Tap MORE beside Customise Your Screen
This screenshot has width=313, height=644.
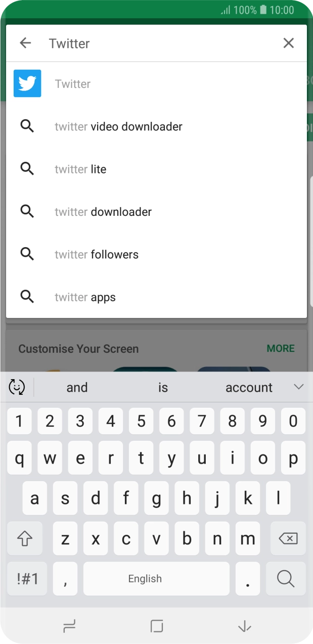click(281, 348)
